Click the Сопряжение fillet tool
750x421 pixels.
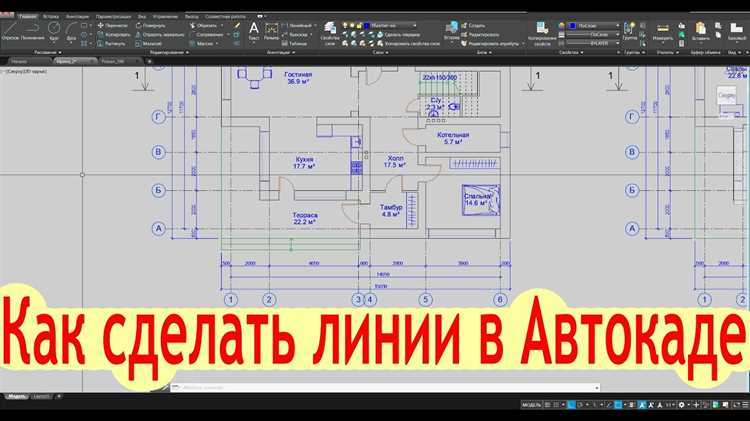tap(207, 34)
